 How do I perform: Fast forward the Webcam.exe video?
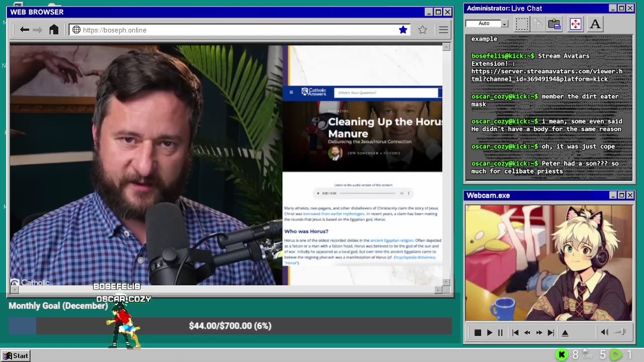tap(539, 332)
